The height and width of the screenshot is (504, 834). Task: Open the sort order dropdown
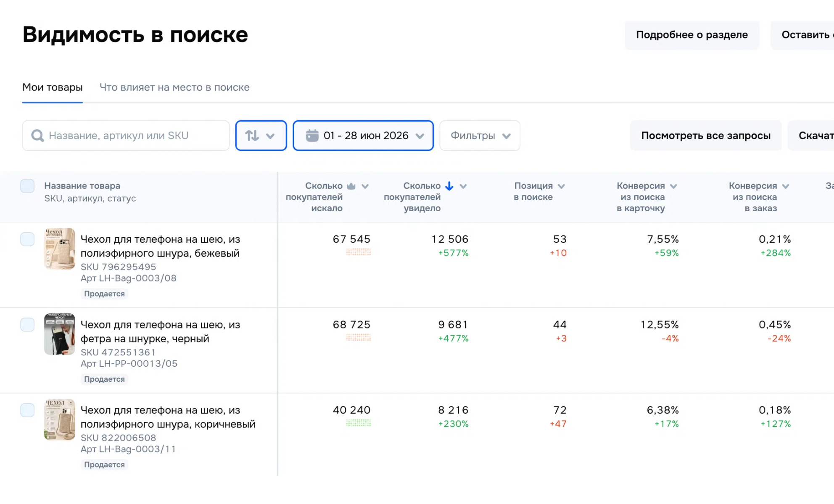pos(261,136)
